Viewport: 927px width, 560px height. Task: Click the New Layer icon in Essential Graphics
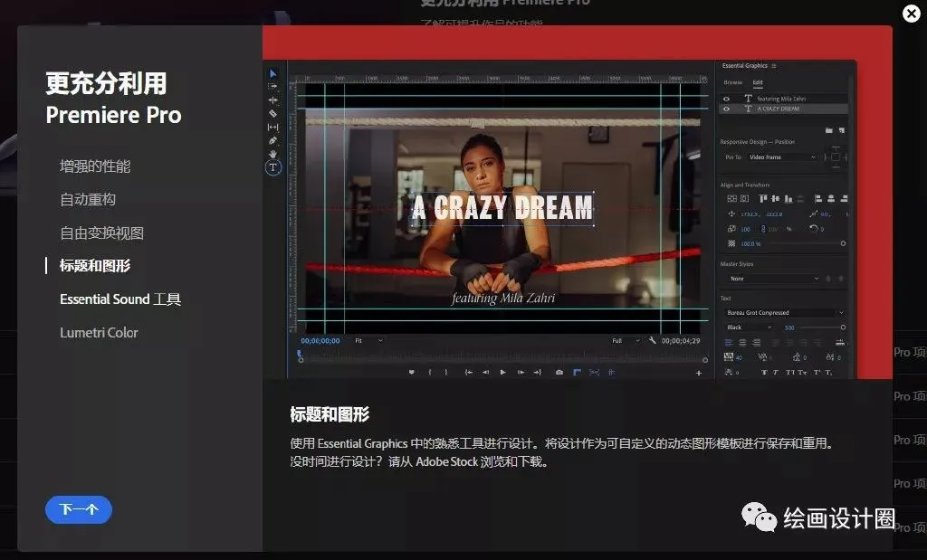(842, 130)
